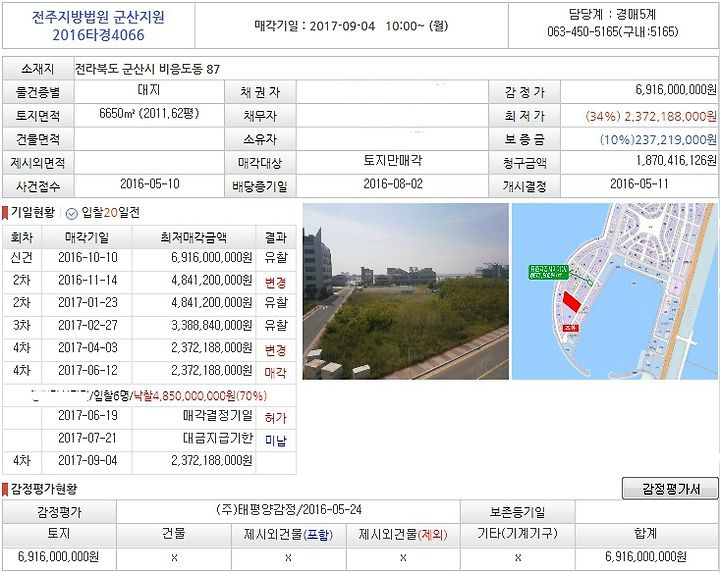Open the property site photo thumbnail

405,291
